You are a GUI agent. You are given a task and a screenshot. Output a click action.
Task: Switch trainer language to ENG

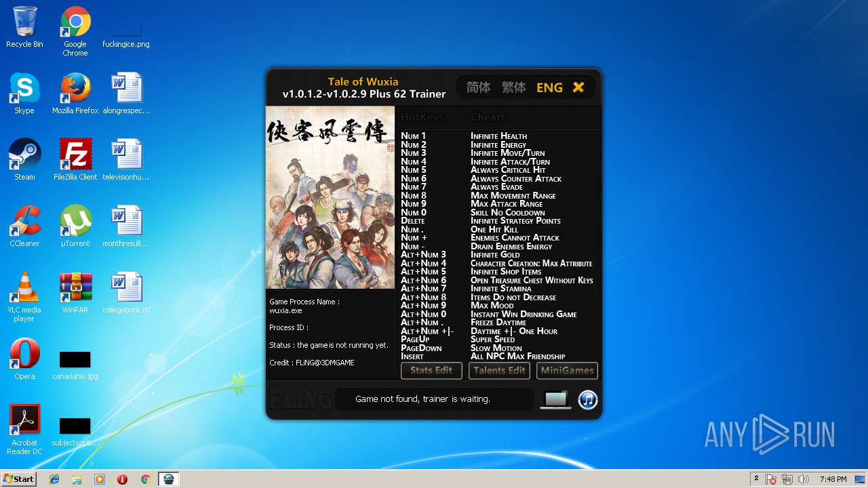tap(549, 87)
